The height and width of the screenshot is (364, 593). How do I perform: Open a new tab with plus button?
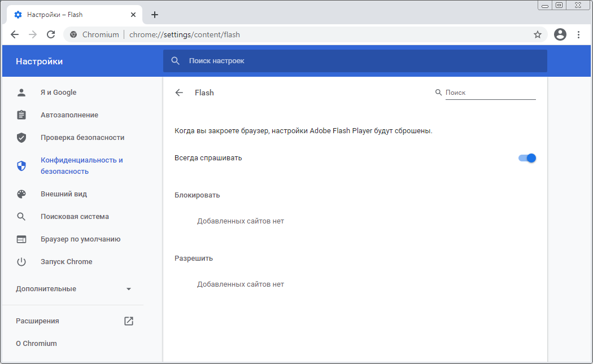154,15
